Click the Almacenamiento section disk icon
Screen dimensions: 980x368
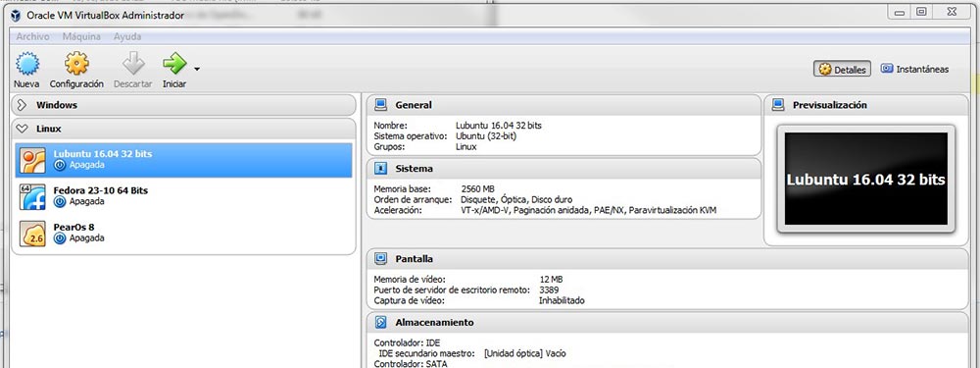(380, 322)
